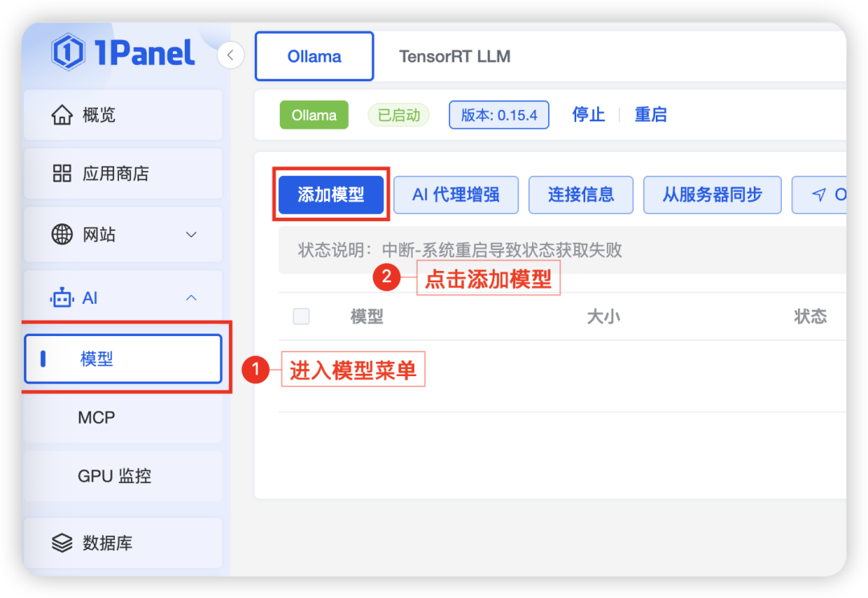Open 应用商店 in the sidebar

[x=124, y=174]
